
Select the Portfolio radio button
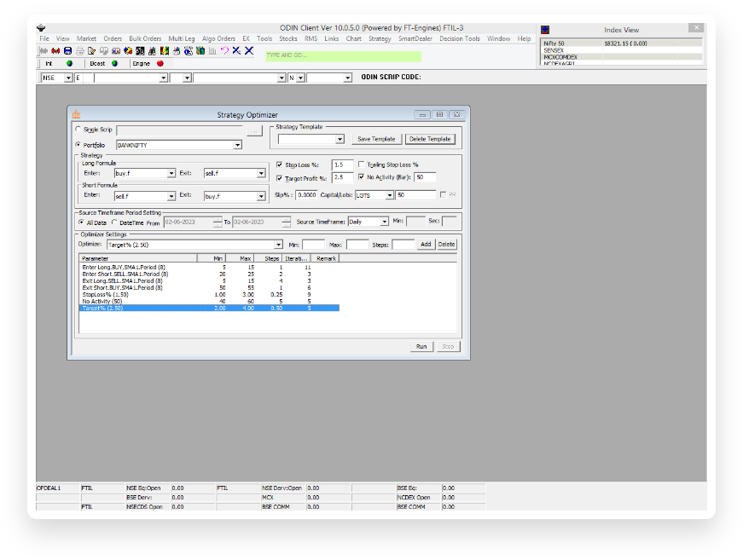pos(78,144)
